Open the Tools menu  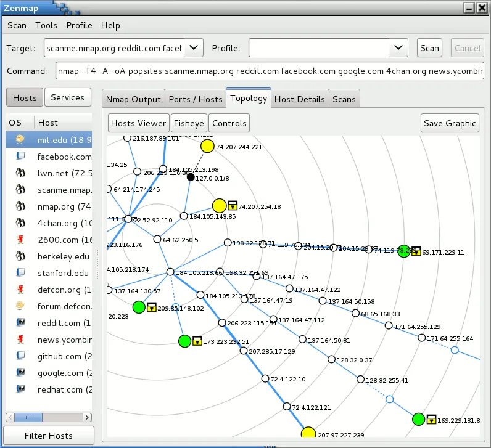click(x=46, y=25)
